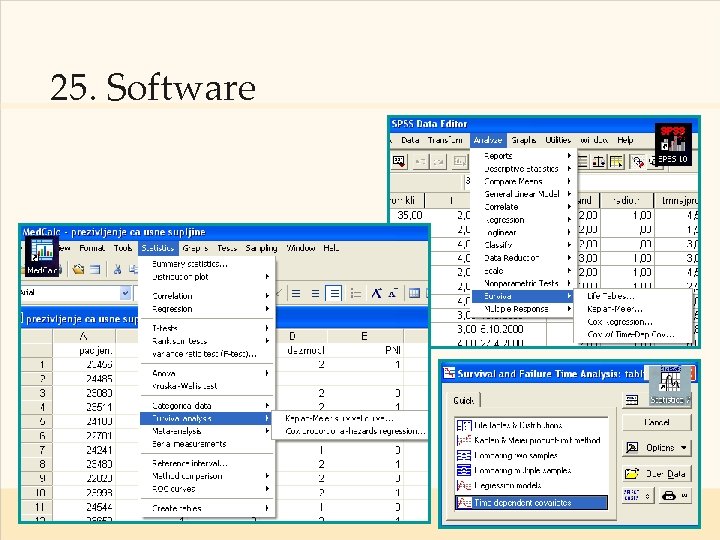This screenshot has width=720, height=540.
Task: Click the select cases icon in SPSS toolbar
Action: pyautogui.click(x=616, y=162)
